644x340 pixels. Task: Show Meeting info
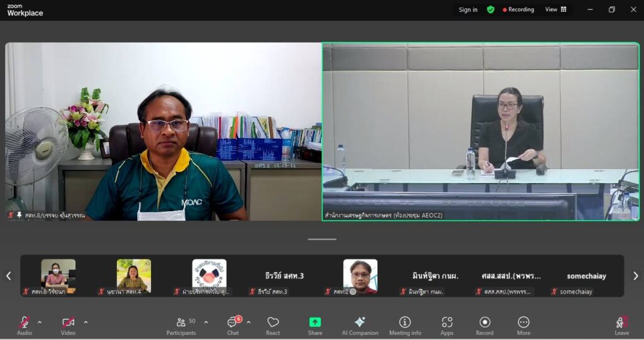pos(405,325)
